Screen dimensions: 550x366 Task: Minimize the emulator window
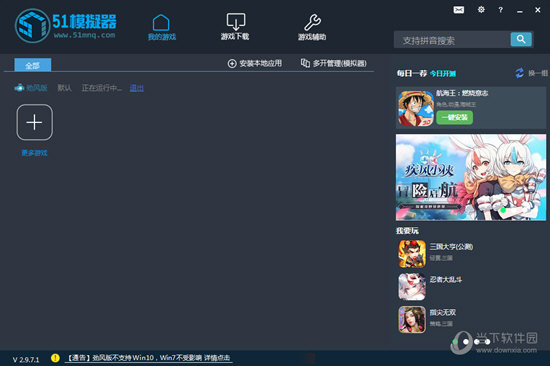pyautogui.click(x=519, y=11)
